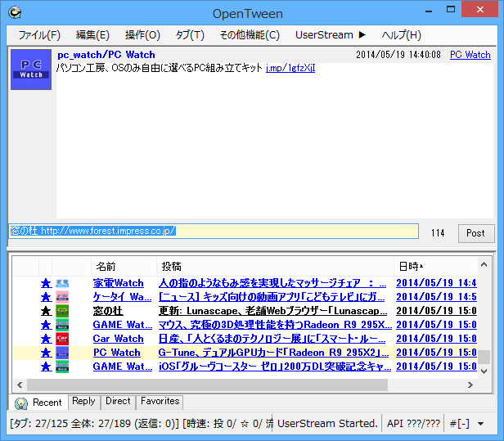This screenshot has width=504, height=441.
Task: Click 家電Watch user icon in list
Action: click(62, 283)
